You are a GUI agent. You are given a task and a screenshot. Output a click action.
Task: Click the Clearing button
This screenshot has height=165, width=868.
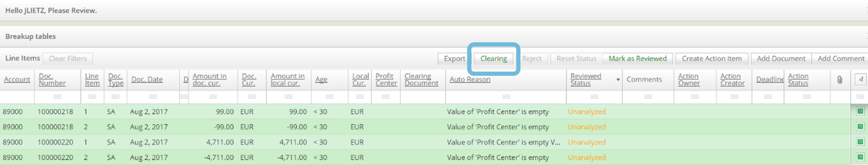click(494, 59)
